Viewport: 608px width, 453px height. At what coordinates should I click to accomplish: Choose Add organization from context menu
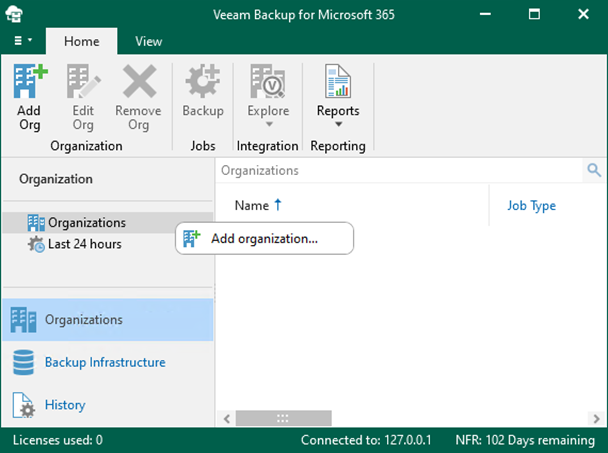coord(264,238)
